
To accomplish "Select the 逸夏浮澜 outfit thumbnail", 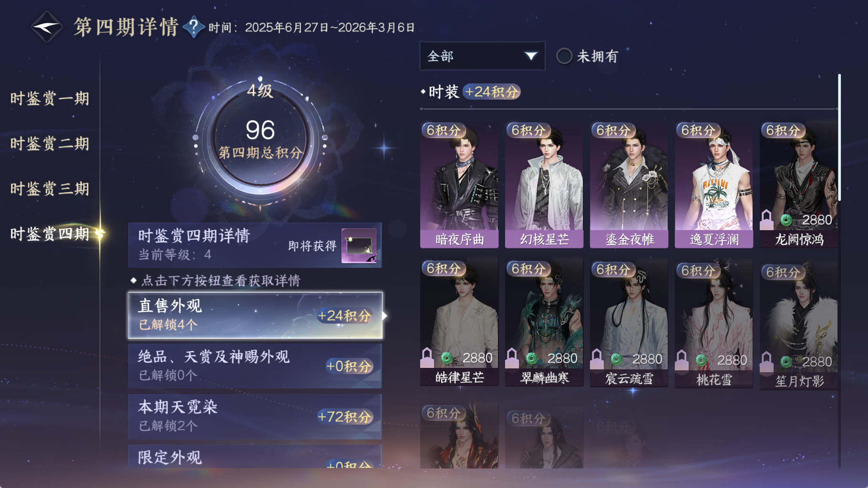I will click(714, 185).
